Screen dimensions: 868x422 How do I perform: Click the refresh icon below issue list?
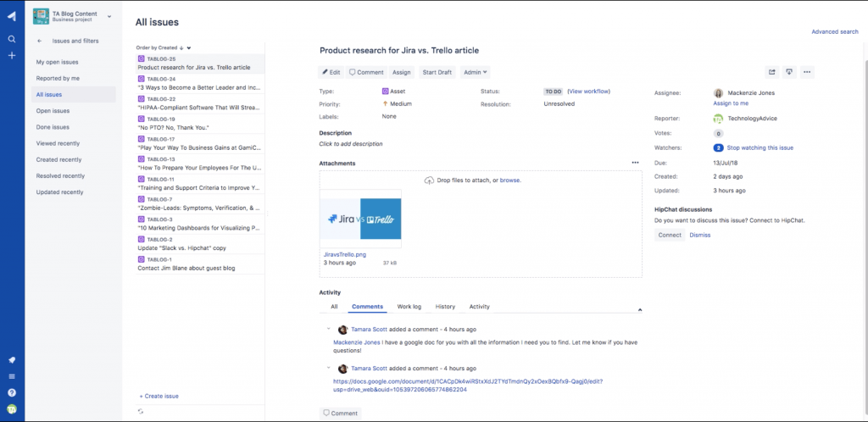141,412
